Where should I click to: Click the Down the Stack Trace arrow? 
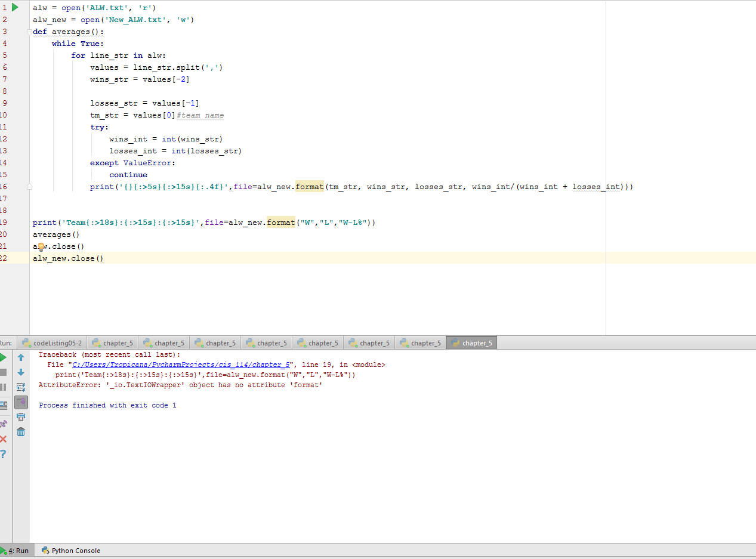(x=21, y=372)
